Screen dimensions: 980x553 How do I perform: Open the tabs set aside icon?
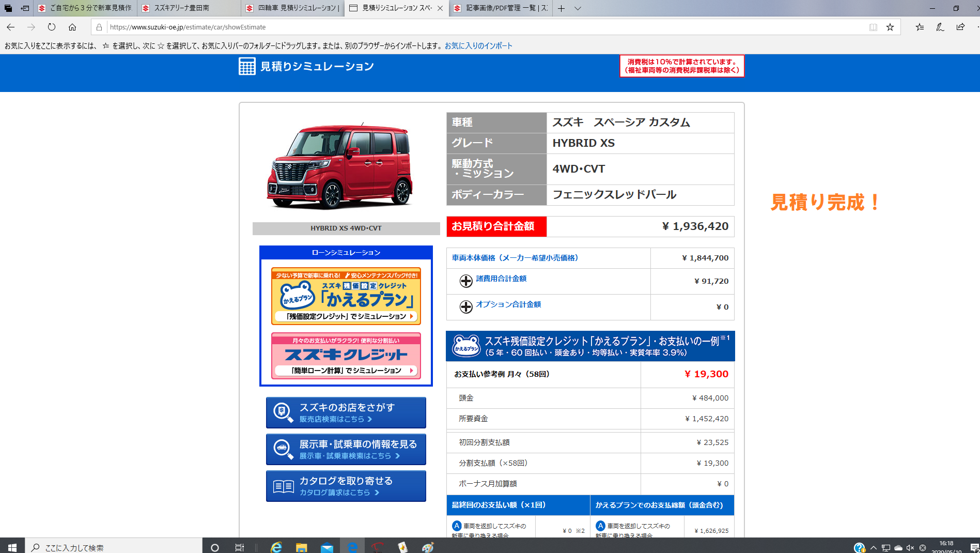[8, 8]
